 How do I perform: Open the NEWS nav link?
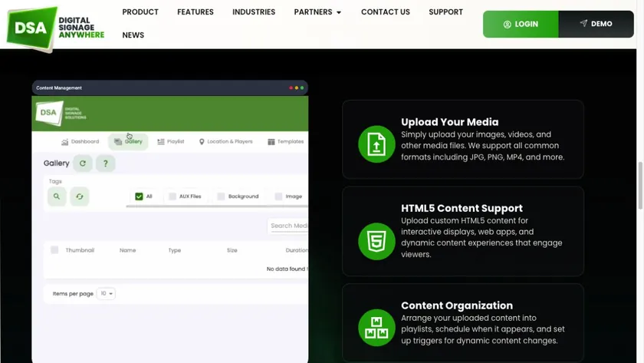pyautogui.click(x=133, y=35)
